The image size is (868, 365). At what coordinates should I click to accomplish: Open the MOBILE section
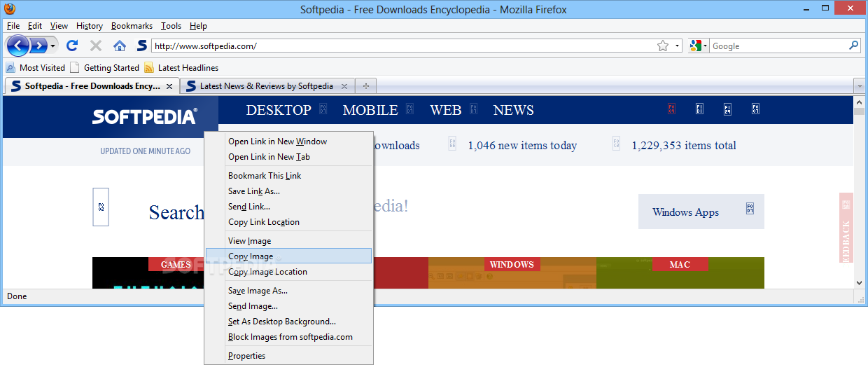pyautogui.click(x=370, y=110)
